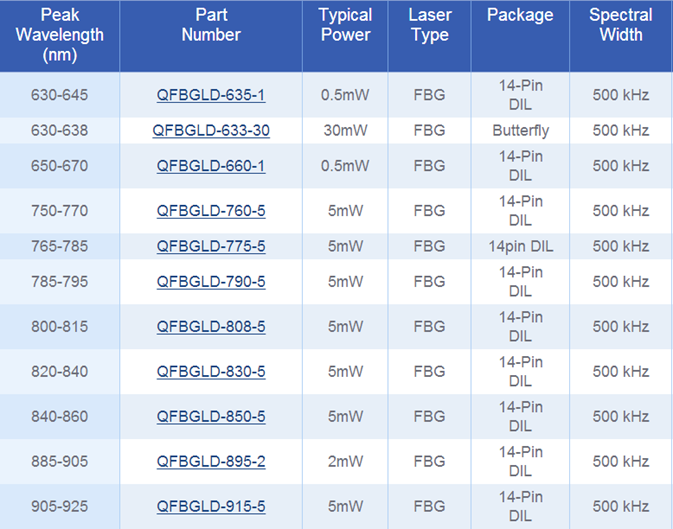Open QFBGLD-760-5 product page link

coord(211,211)
